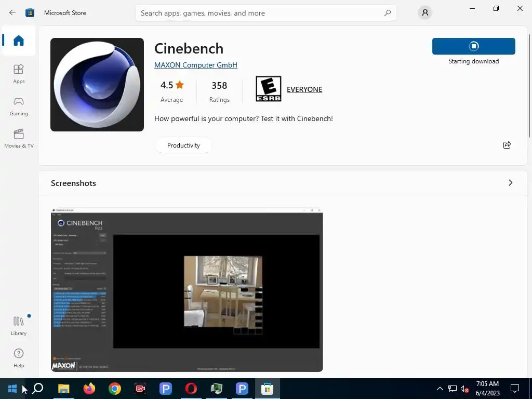Expand the Screenshots section chevron
The image size is (532, 399).
(510, 183)
